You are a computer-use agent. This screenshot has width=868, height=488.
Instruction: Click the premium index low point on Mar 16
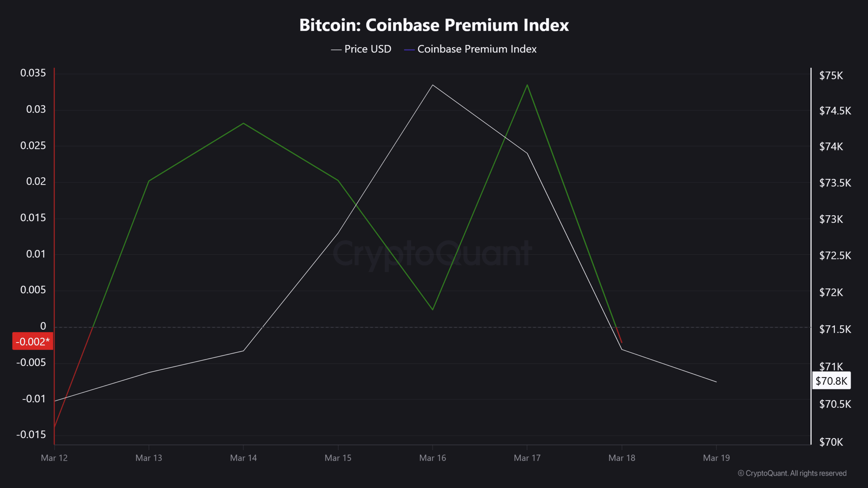(x=433, y=309)
